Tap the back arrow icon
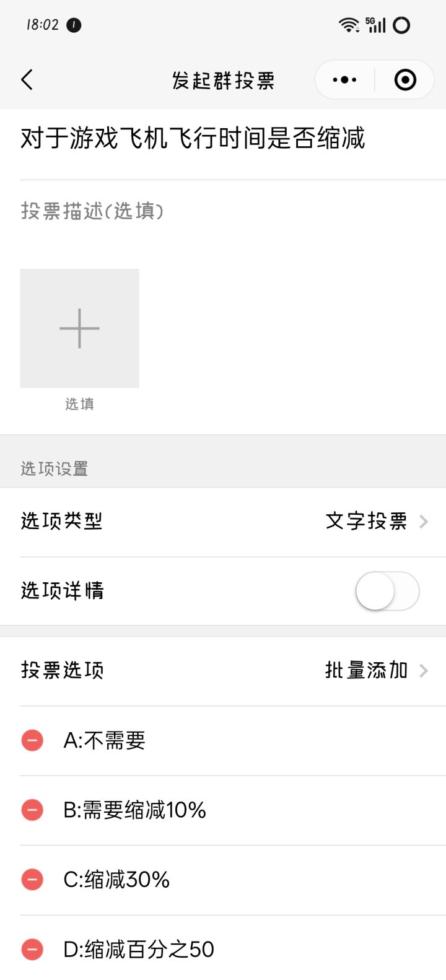The image size is (446, 980). tap(27, 80)
